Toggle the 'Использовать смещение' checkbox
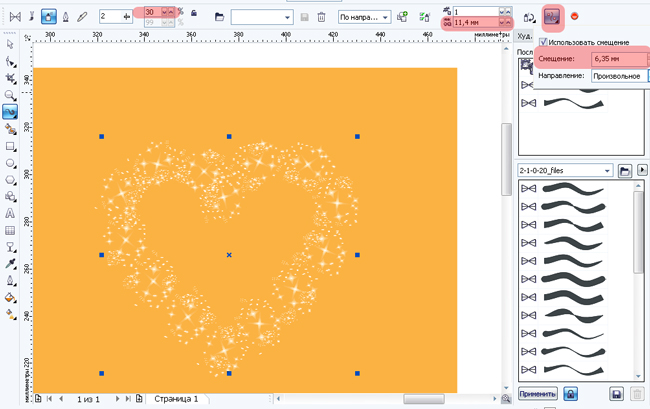This screenshot has width=650, height=409. point(543,42)
